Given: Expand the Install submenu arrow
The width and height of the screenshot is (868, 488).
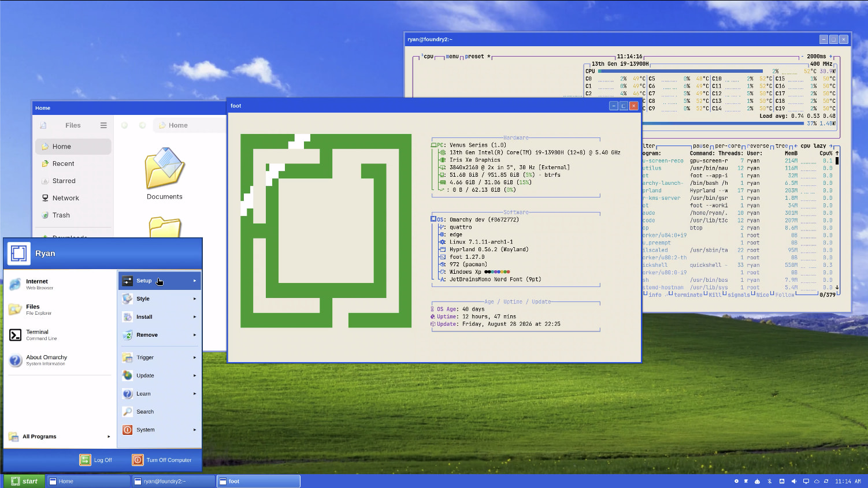Looking at the screenshot, I should [x=195, y=317].
